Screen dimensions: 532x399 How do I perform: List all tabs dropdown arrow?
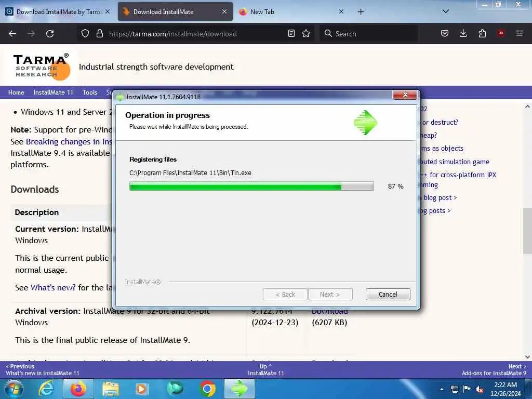coord(445,11)
